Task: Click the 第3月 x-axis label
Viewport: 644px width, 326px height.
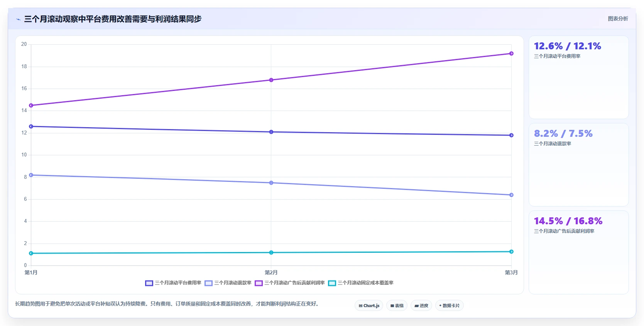Action: click(x=511, y=272)
